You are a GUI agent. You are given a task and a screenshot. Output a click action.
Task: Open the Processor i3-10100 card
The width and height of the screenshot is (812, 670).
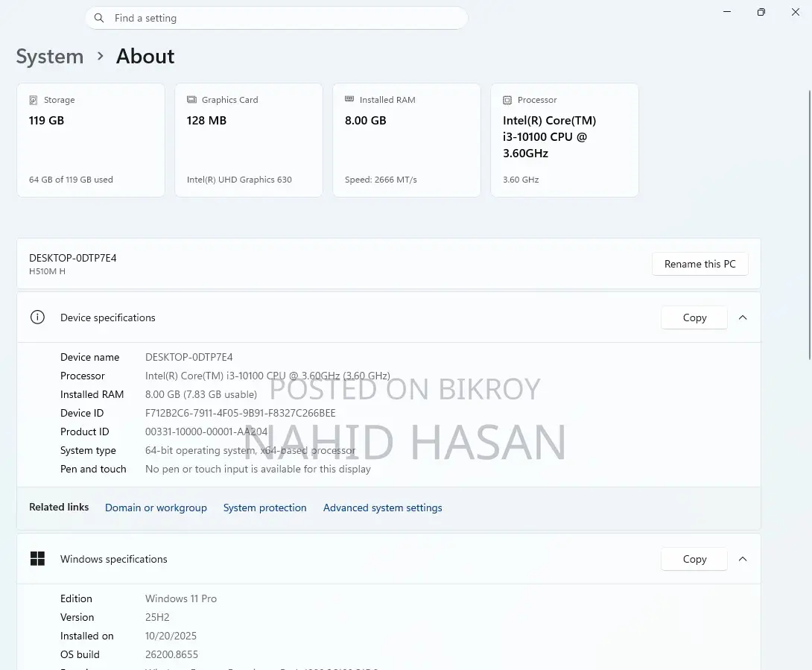565,140
